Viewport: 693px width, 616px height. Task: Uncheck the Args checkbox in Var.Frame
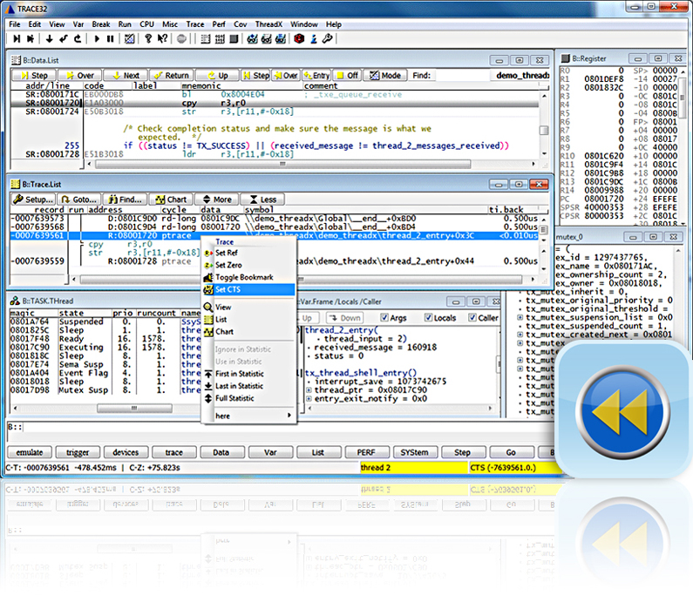[384, 318]
